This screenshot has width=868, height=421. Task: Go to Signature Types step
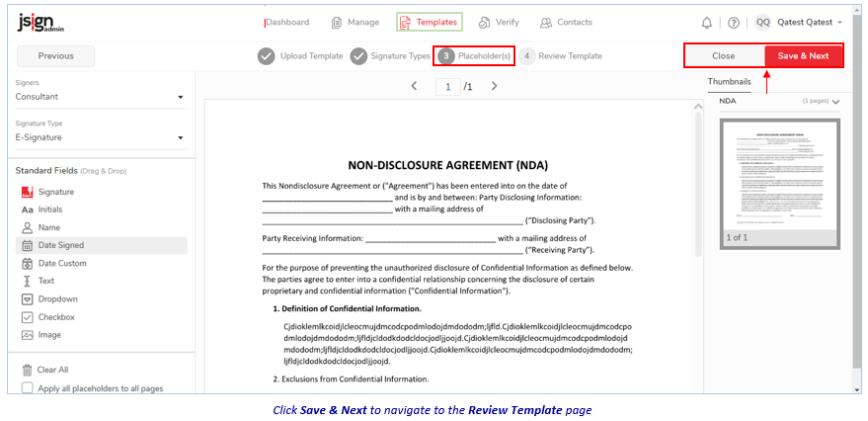pos(390,56)
